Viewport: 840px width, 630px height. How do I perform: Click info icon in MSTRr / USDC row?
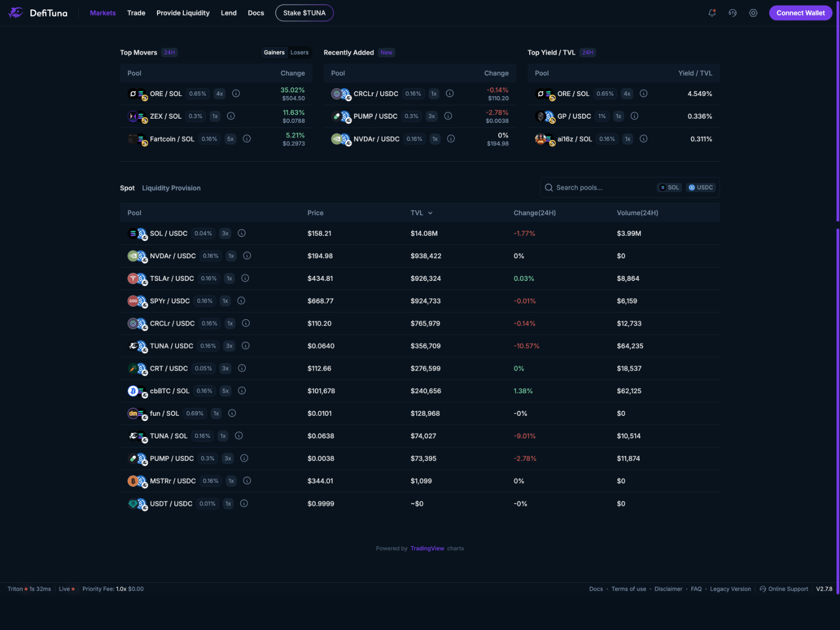click(x=247, y=480)
